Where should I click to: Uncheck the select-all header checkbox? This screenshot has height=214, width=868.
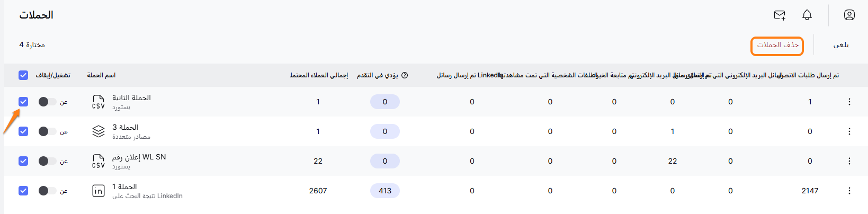click(23, 75)
